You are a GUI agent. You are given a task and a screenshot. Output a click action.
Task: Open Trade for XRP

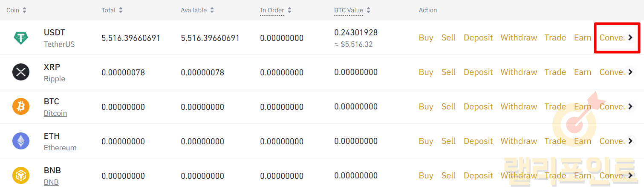pyautogui.click(x=555, y=72)
